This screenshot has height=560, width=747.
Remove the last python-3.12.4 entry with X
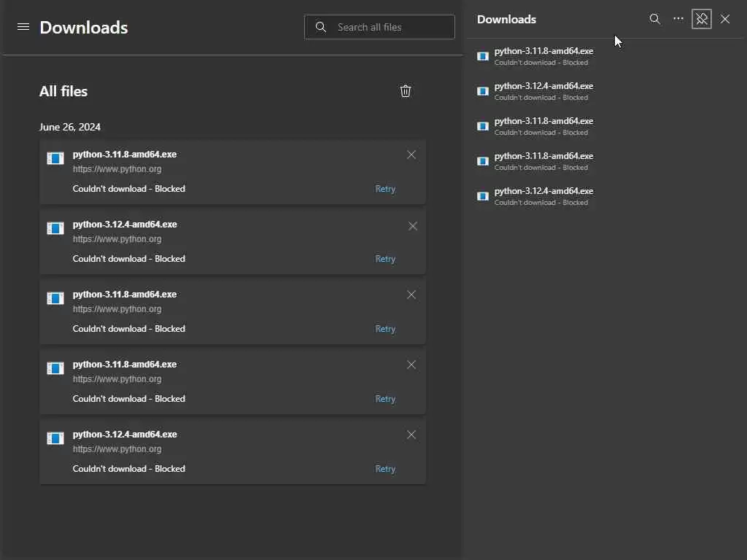pyautogui.click(x=411, y=435)
